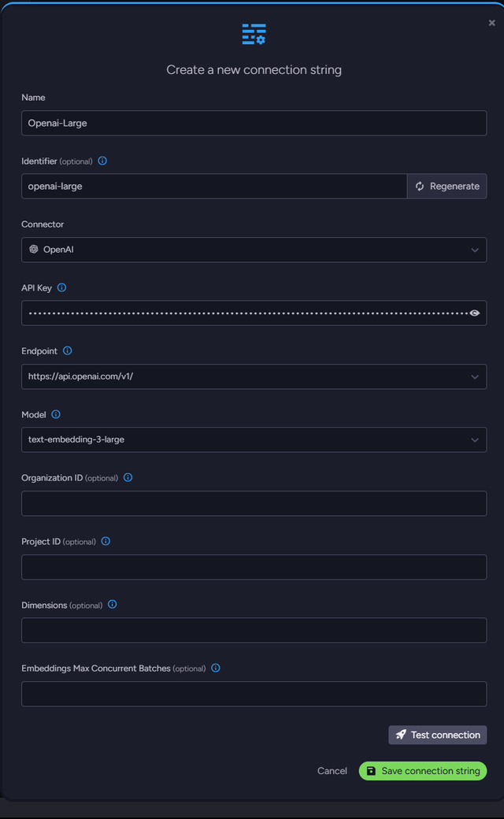Click the Endpoint info icon
The height and width of the screenshot is (819, 504).
point(68,350)
